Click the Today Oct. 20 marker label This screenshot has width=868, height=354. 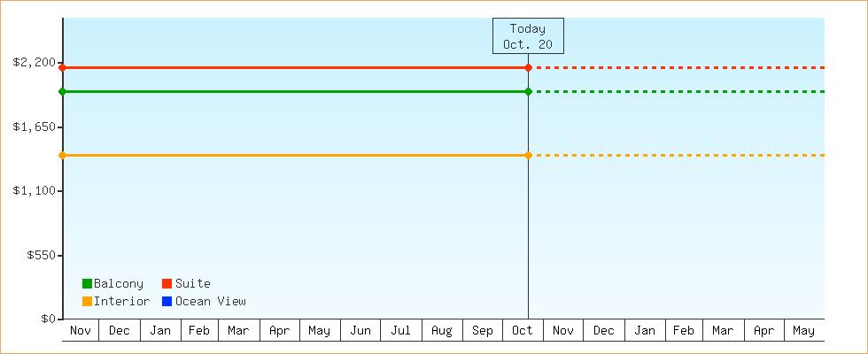coord(528,36)
